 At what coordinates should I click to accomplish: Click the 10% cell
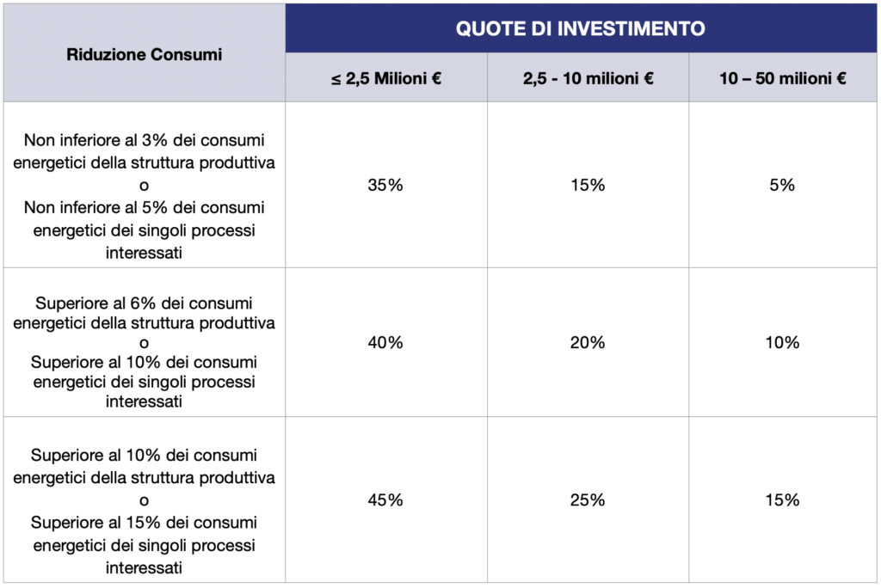coord(782,342)
